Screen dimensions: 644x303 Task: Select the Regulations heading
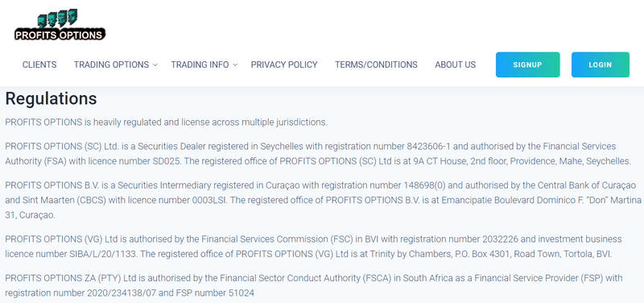[51, 98]
